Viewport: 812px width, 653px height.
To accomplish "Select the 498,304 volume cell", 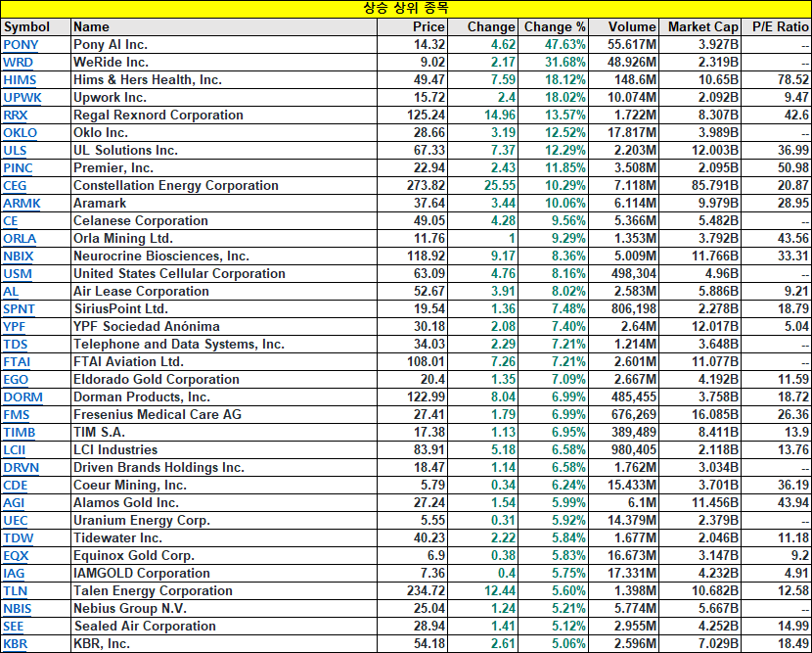I will pyautogui.click(x=623, y=274).
